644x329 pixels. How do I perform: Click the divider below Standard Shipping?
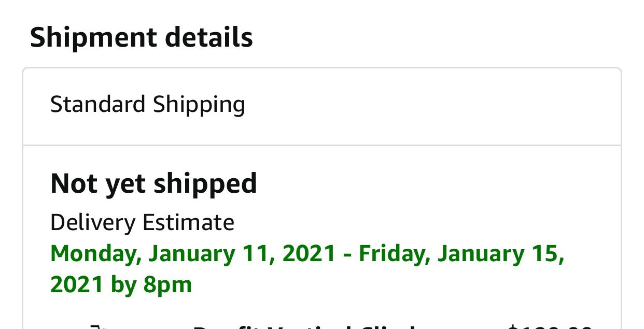coord(321,145)
